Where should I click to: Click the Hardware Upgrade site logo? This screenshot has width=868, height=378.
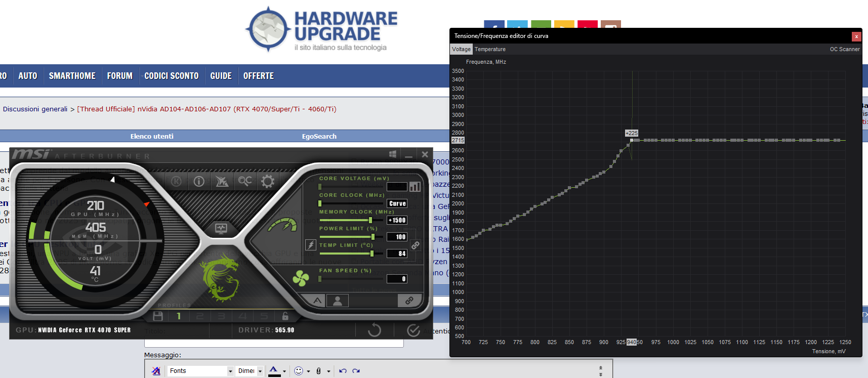point(322,29)
